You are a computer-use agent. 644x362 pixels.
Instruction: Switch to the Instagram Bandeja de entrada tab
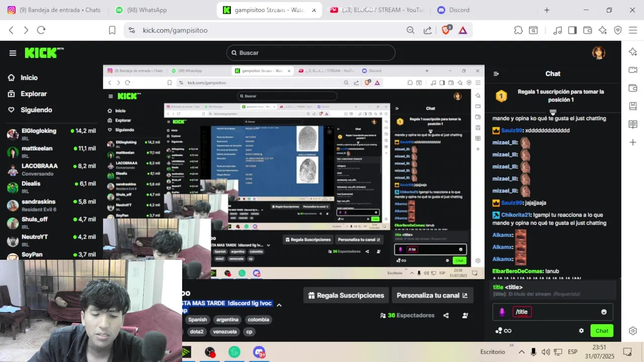(x=54, y=10)
